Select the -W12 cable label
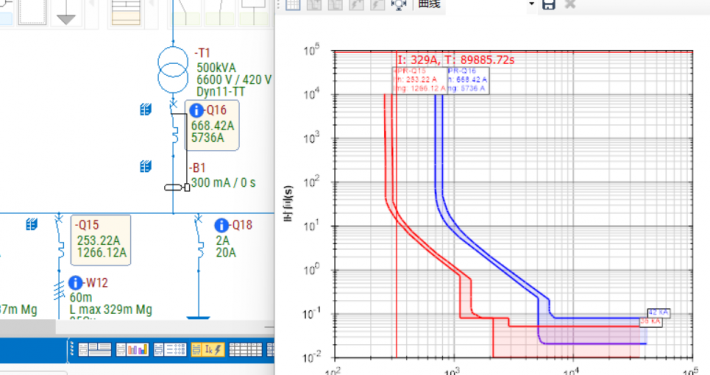 [96, 283]
